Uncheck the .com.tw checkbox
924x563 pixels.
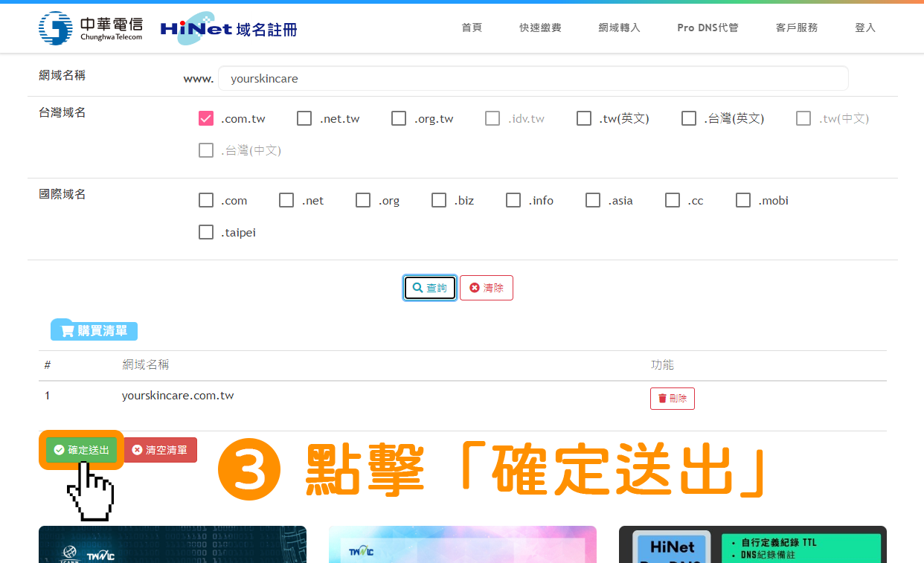pos(206,118)
